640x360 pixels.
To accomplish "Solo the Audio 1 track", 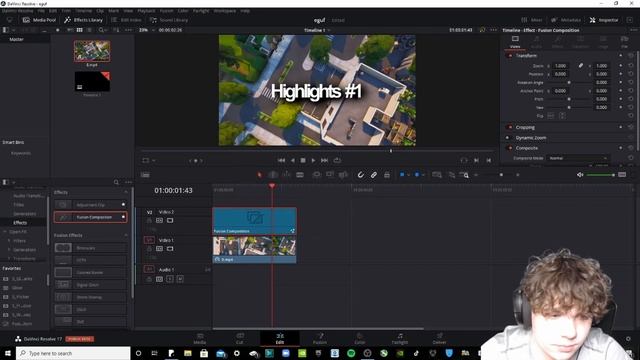I will point(170,279).
